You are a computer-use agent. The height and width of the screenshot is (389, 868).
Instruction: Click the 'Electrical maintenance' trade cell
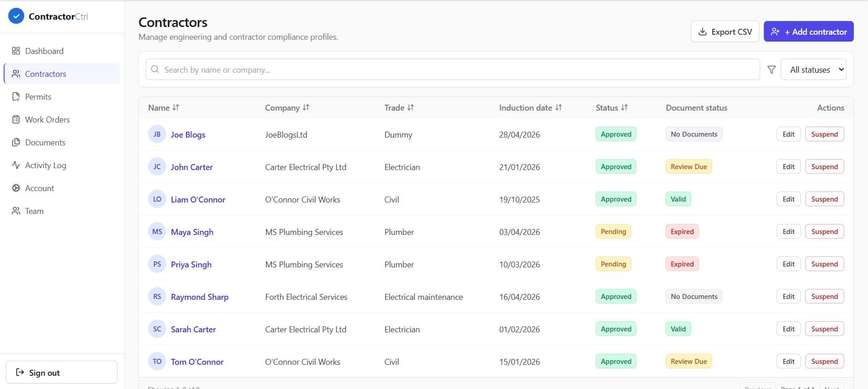(423, 297)
